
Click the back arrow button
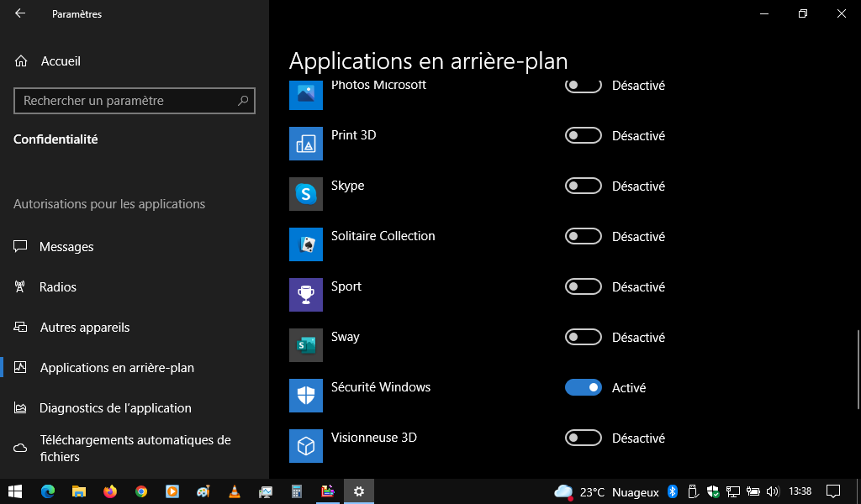(x=20, y=13)
